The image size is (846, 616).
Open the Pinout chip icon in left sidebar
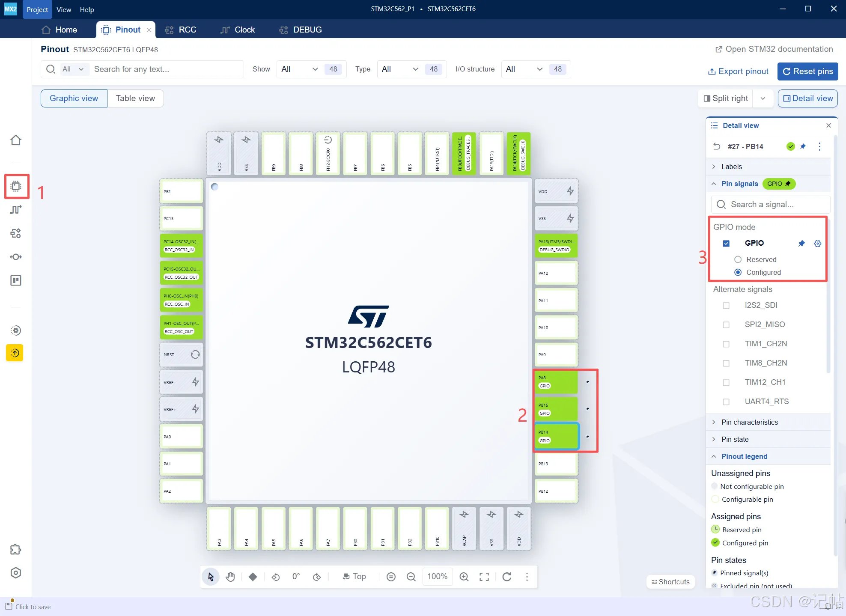[16, 186]
